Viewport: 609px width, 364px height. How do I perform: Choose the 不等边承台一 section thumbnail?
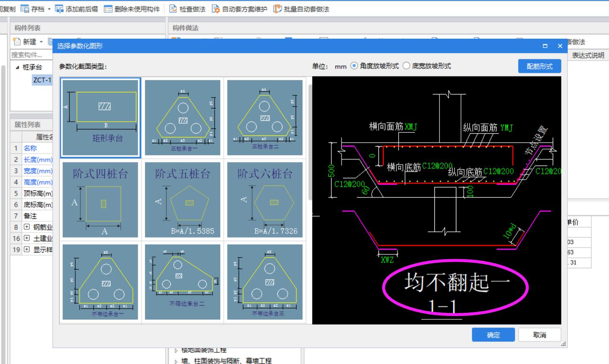click(x=100, y=282)
